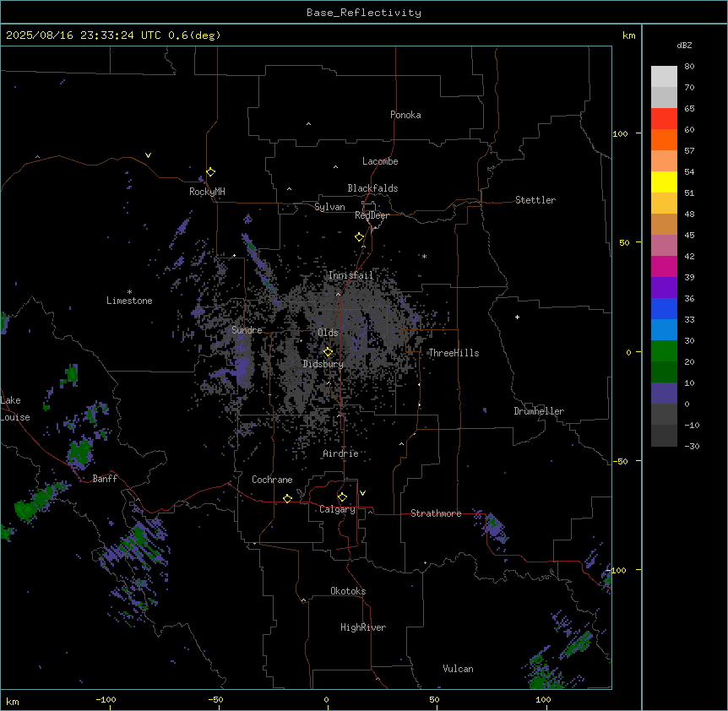Select the Banff label
728x711 pixels.
105,479
